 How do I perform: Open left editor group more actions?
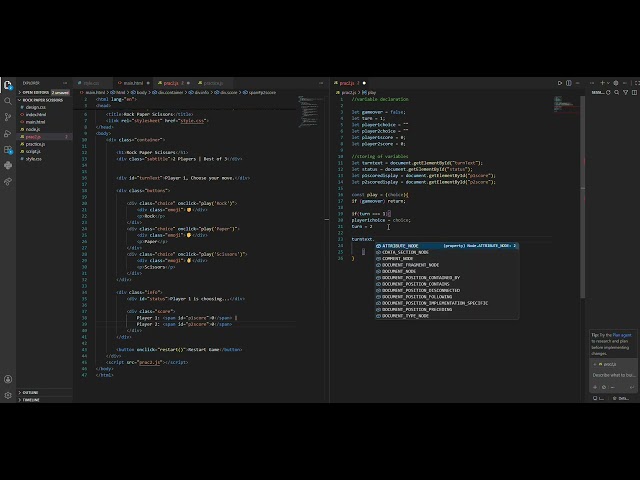point(321,83)
